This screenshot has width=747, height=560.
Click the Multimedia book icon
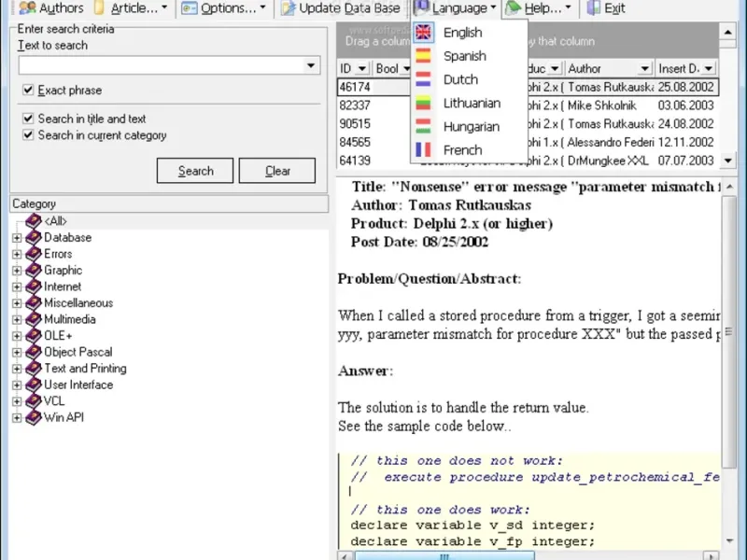(34, 319)
